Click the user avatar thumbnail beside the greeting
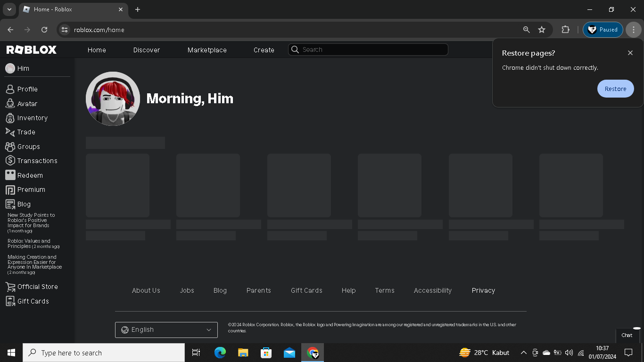 113,99
